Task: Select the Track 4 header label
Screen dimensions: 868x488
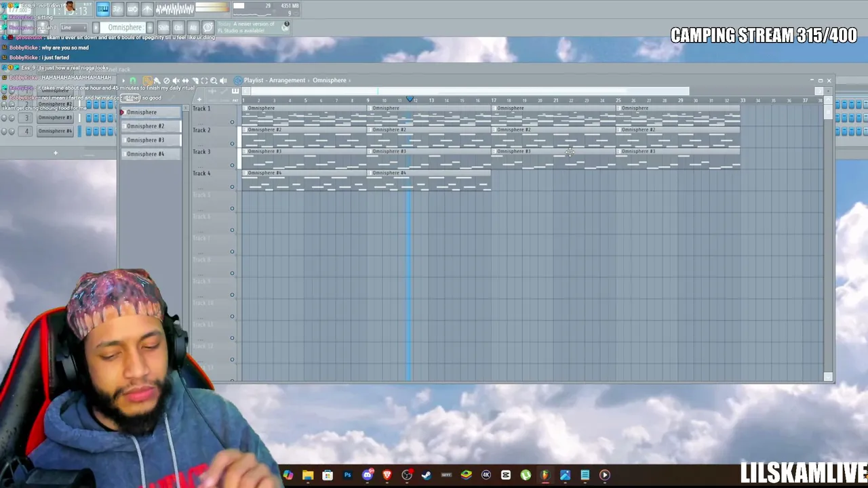Action: [x=201, y=174]
